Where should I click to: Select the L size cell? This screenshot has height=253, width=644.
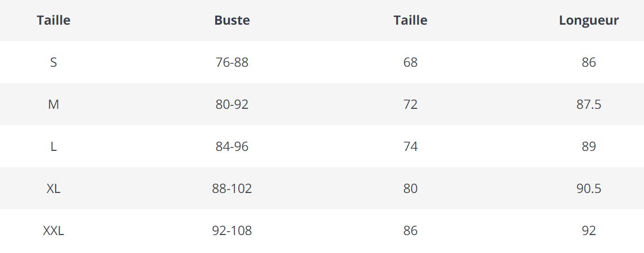coord(53,146)
